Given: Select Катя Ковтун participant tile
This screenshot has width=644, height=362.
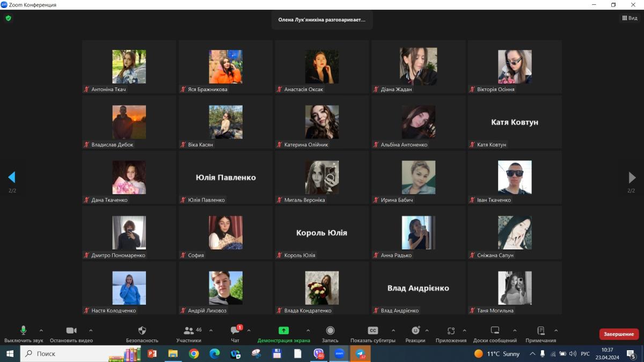Looking at the screenshot, I should 514,122.
